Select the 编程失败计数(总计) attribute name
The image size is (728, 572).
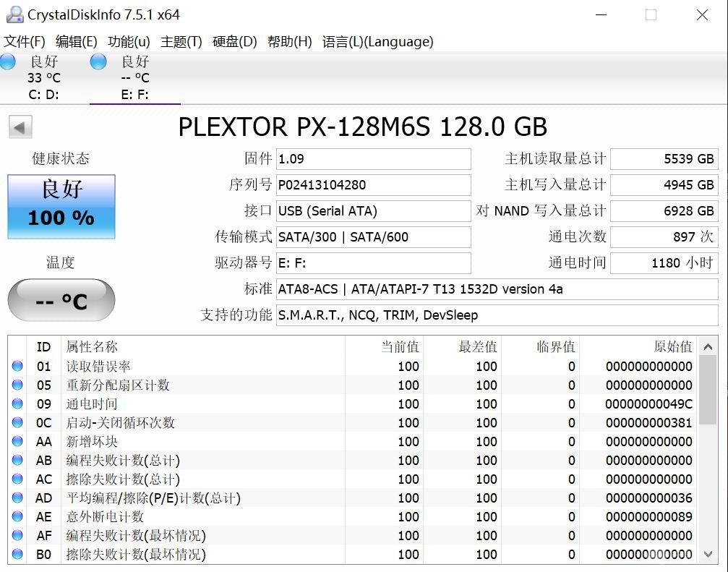123,460
